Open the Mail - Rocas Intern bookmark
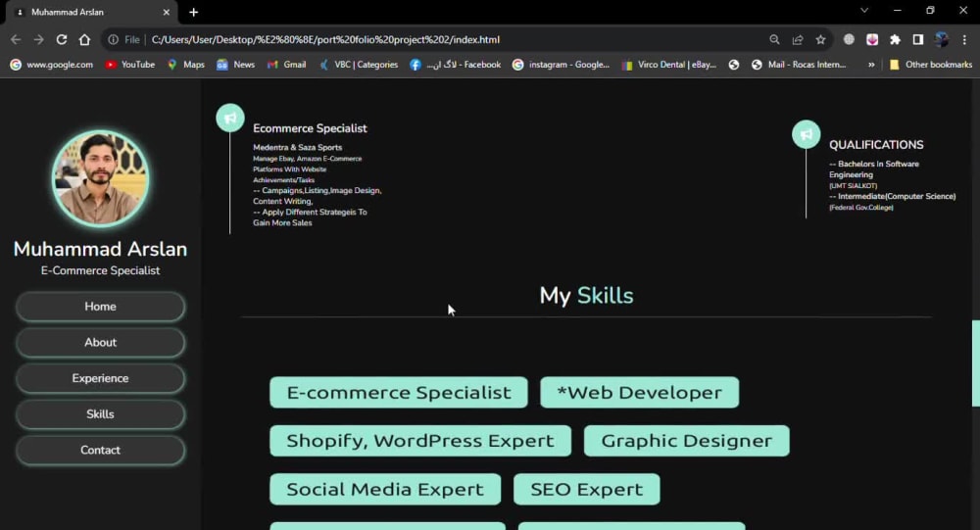The height and width of the screenshot is (530, 980). coord(799,65)
